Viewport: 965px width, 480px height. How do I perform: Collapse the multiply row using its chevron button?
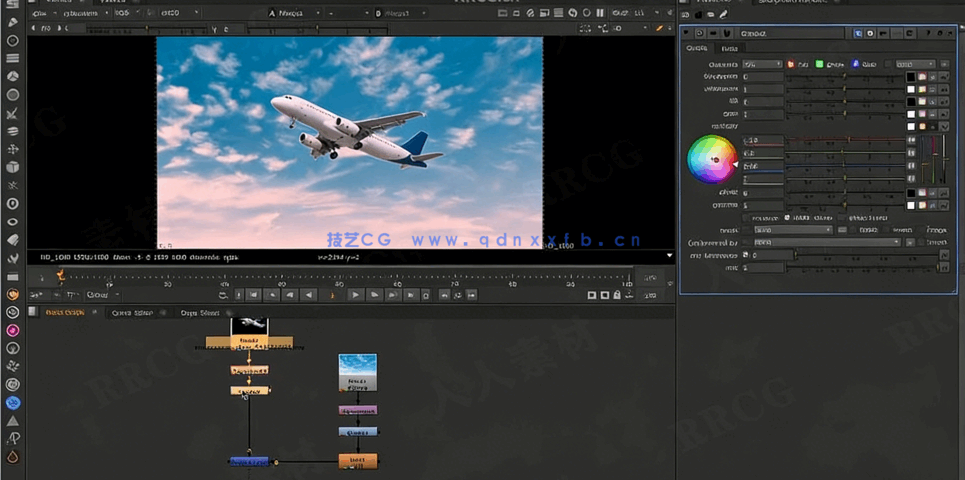point(943,126)
